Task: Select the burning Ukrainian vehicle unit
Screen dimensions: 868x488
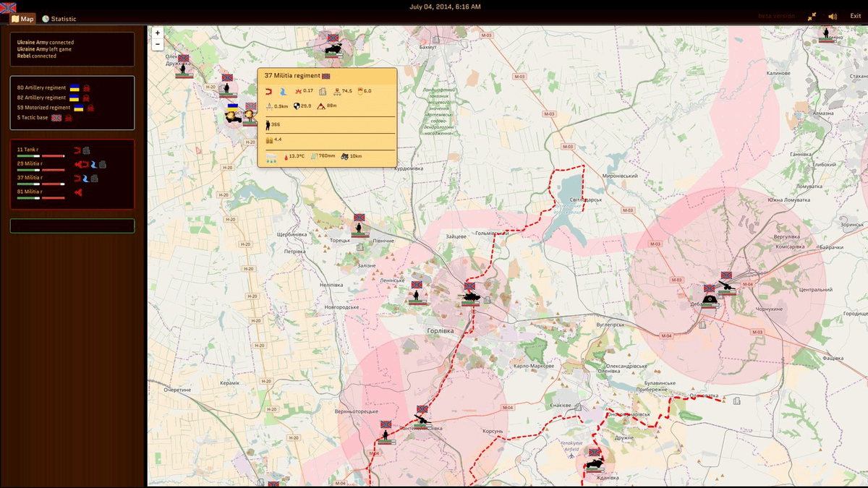Action: tap(233, 117)
